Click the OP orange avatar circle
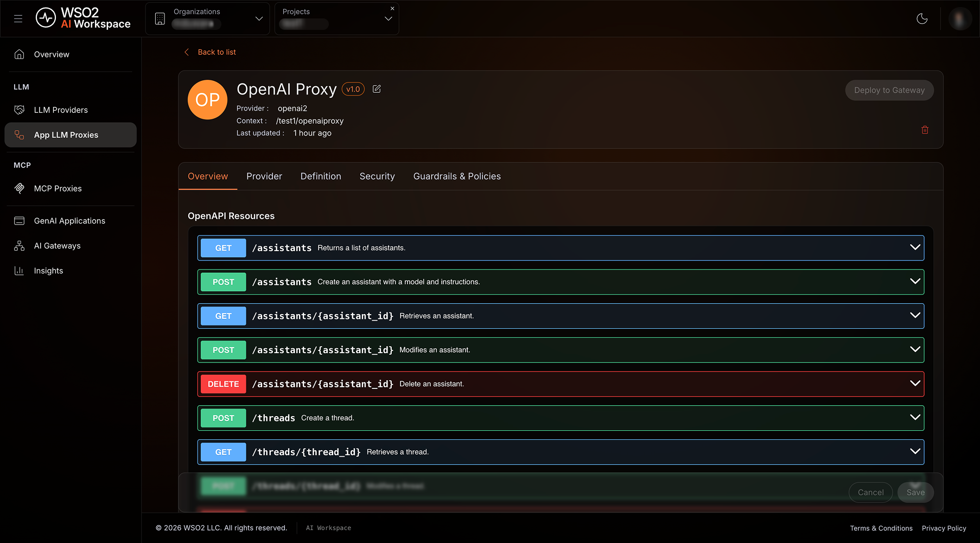This screenshot has width=980, height=543. point(207,100)
